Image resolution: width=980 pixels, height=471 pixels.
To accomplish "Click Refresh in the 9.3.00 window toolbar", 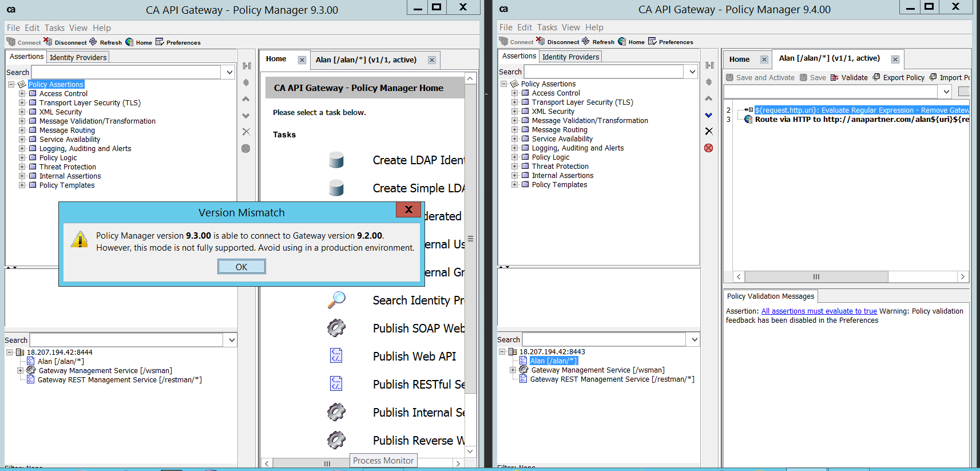I will (106, 42).
